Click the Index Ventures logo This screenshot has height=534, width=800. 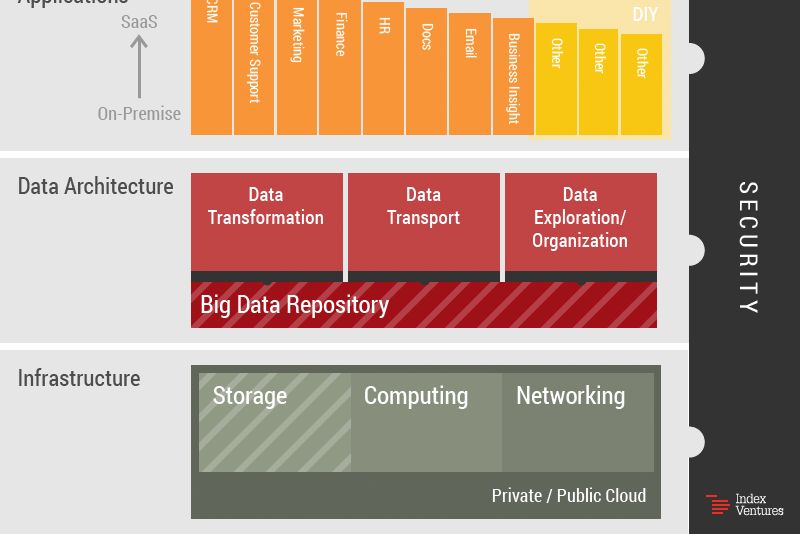[744, 504]
